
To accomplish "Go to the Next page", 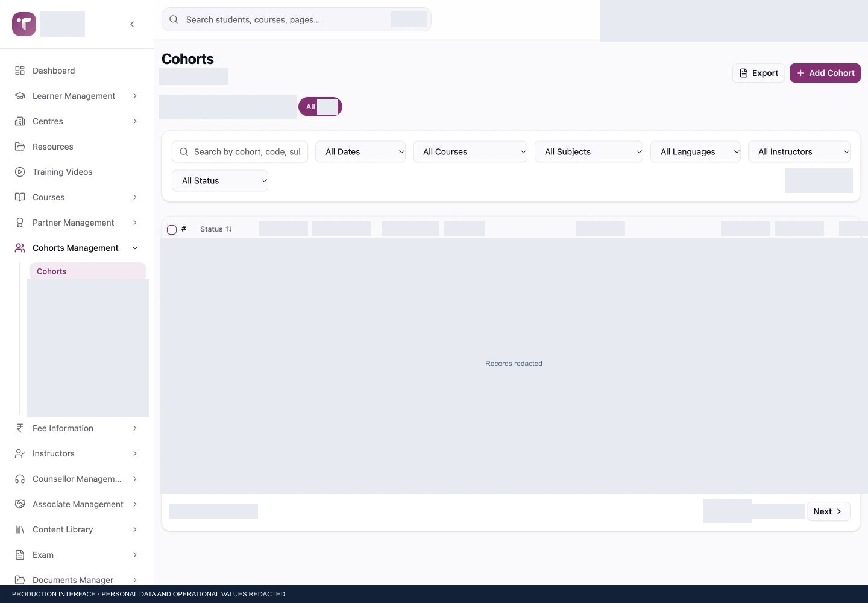I will tap(828, 511).
